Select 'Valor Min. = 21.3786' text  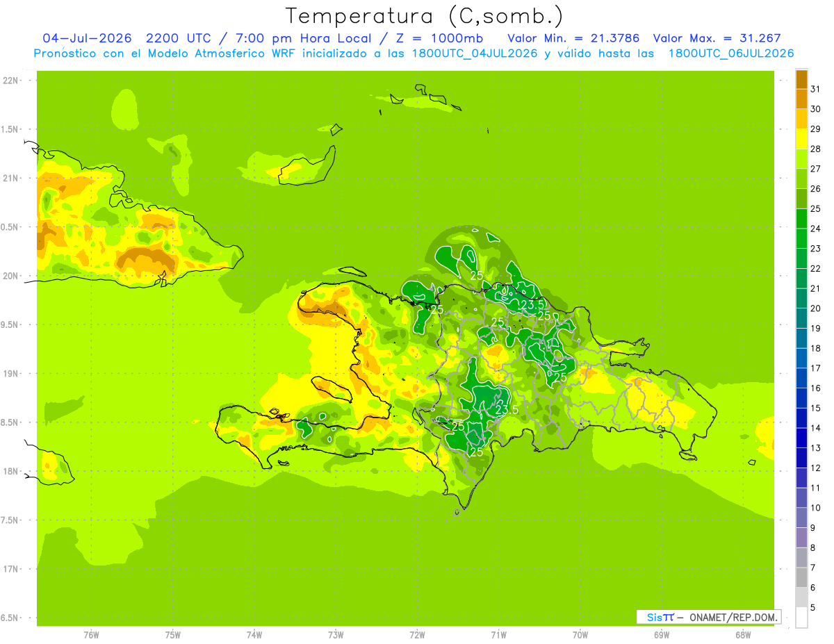point(573,38)
